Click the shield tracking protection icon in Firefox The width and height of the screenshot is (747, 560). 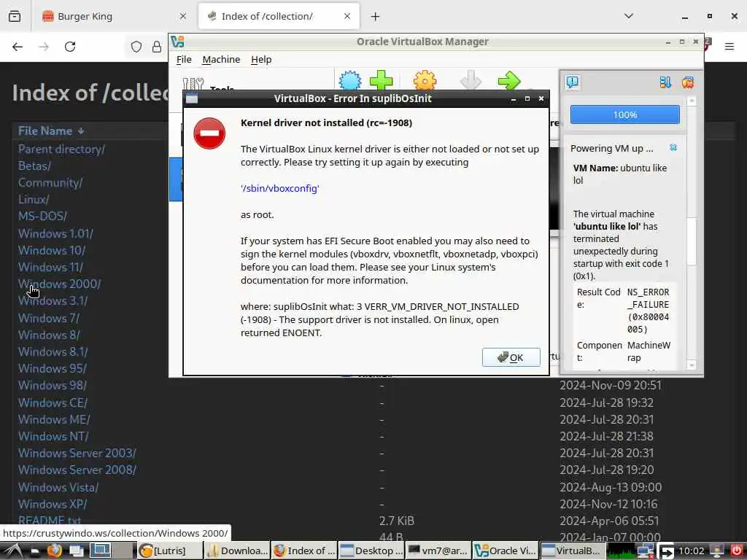pos(136,47)
